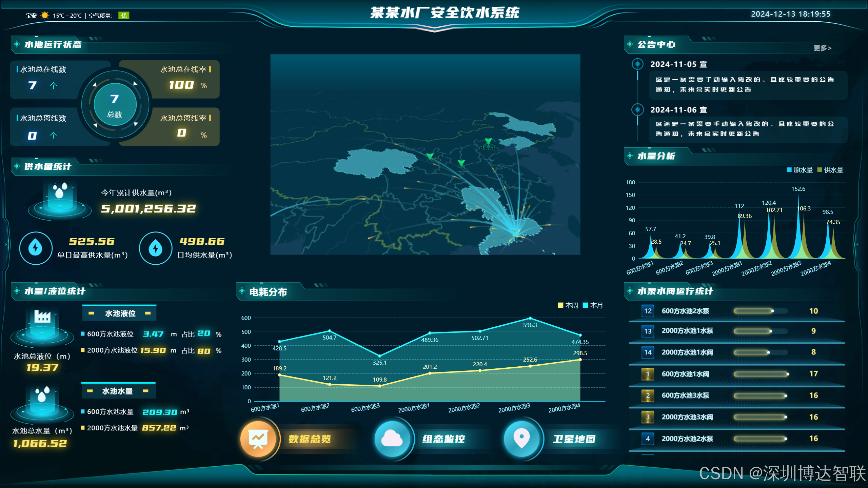Expand announcements with 更多> link
Image resolution: width=868 pixels, height=488 pixels.
pyautogui.click(x=822, y=48)
